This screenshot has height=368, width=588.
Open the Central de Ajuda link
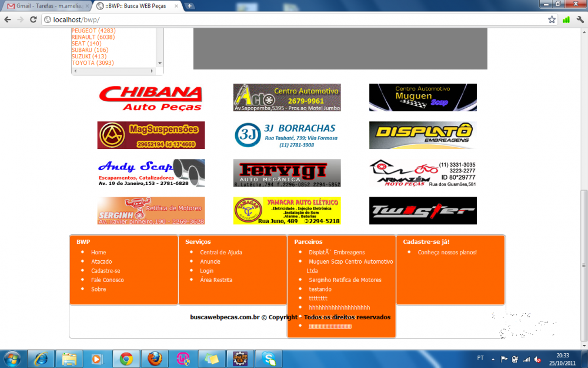click(x=220, y=253)
